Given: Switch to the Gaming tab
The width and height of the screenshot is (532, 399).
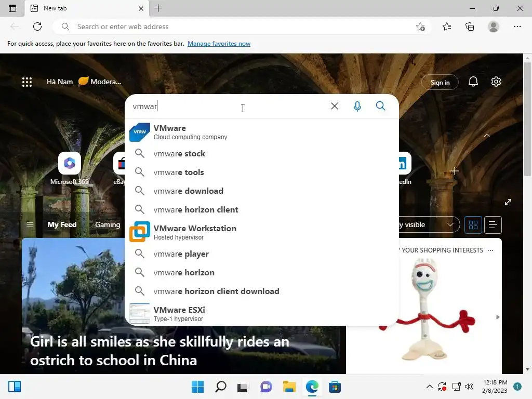Looking at the screenshot, I should coord(108,224).
